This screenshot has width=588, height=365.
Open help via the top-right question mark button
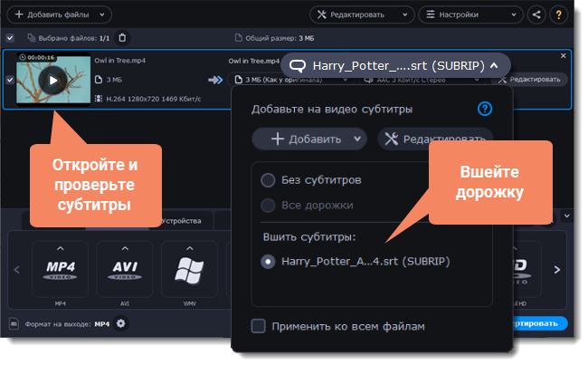(557, 14)
